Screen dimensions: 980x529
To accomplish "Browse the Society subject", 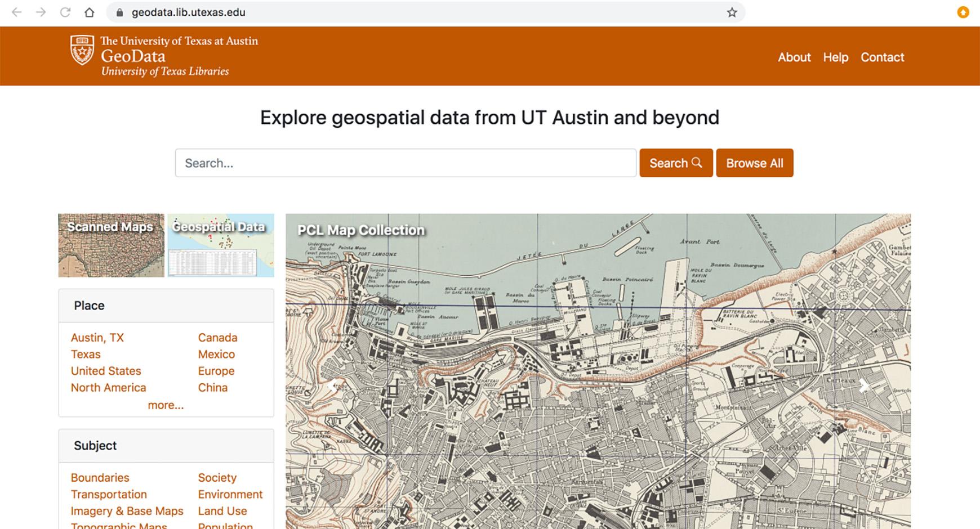I will (217, 477).
